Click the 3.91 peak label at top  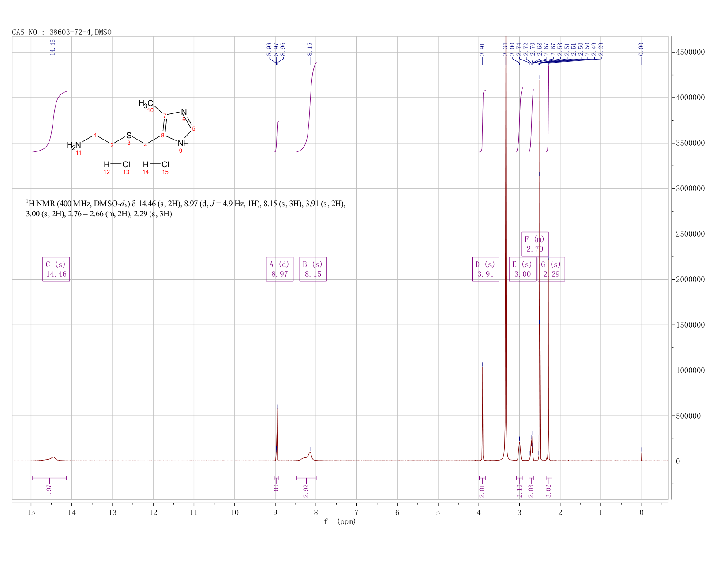(x=482, y=49)
